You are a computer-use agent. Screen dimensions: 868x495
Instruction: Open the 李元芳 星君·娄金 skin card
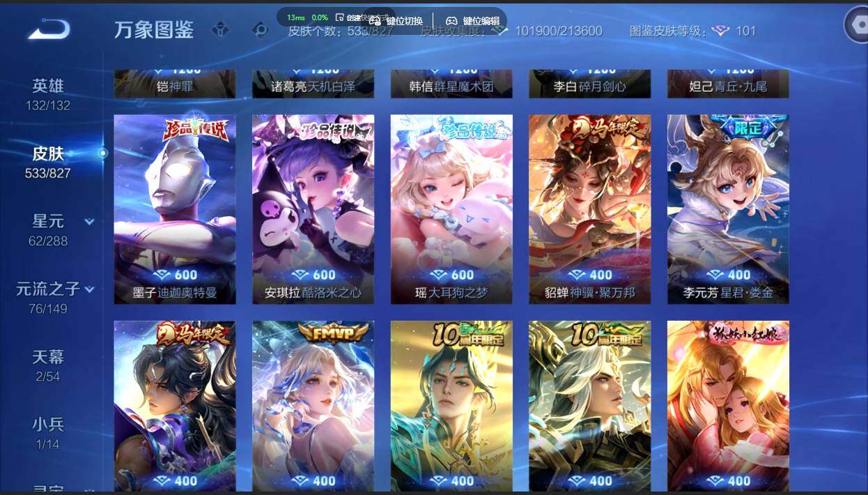coord(728,209)
